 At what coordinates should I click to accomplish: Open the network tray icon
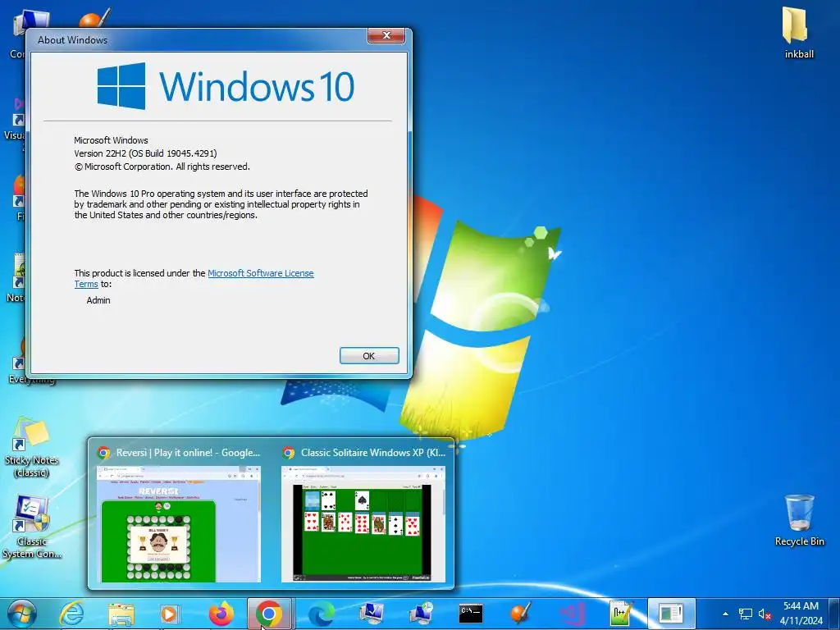click(745, 614)
